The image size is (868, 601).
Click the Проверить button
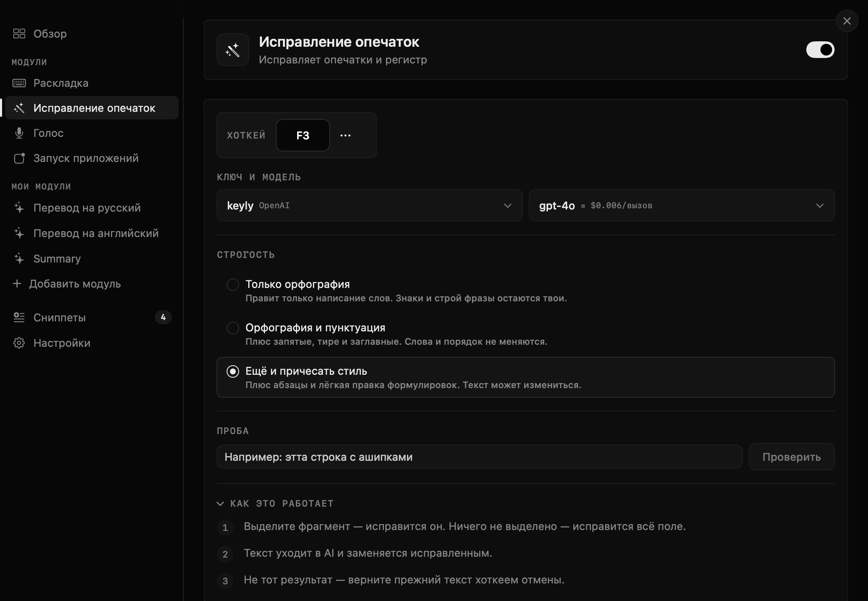click(792, 457)
